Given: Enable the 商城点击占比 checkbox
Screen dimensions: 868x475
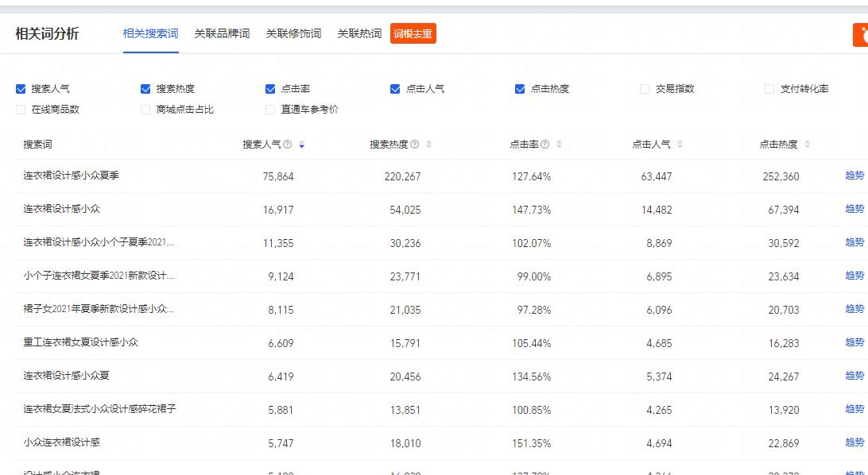Looking at the screenshot, I should [145, 110].
